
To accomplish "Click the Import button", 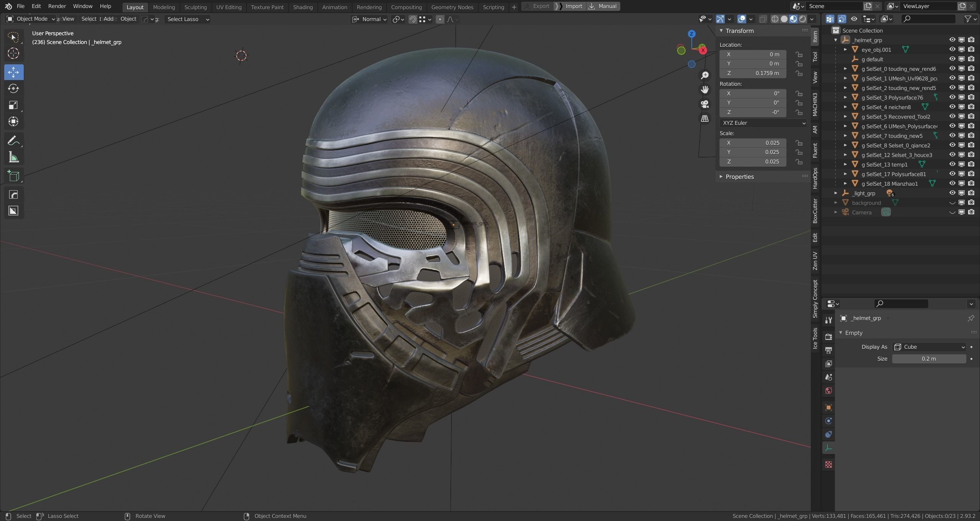I will [570, 6].
